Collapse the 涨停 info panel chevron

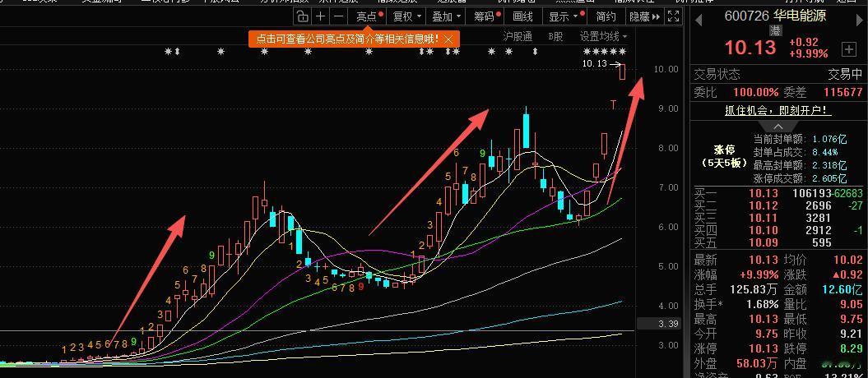point(777,127)
